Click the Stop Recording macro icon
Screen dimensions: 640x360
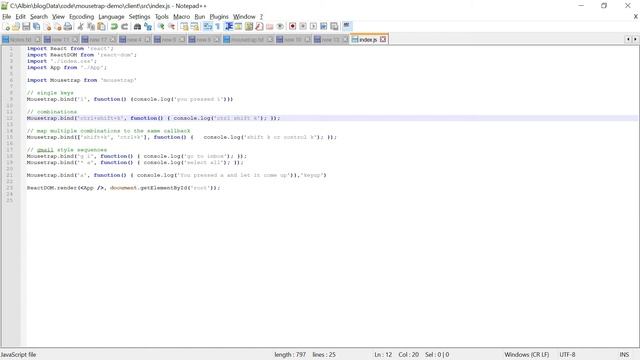tap(303, 27)
